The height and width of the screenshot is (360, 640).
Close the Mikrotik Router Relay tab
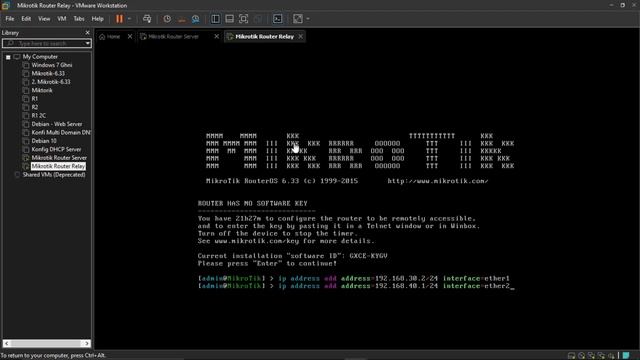301,37
